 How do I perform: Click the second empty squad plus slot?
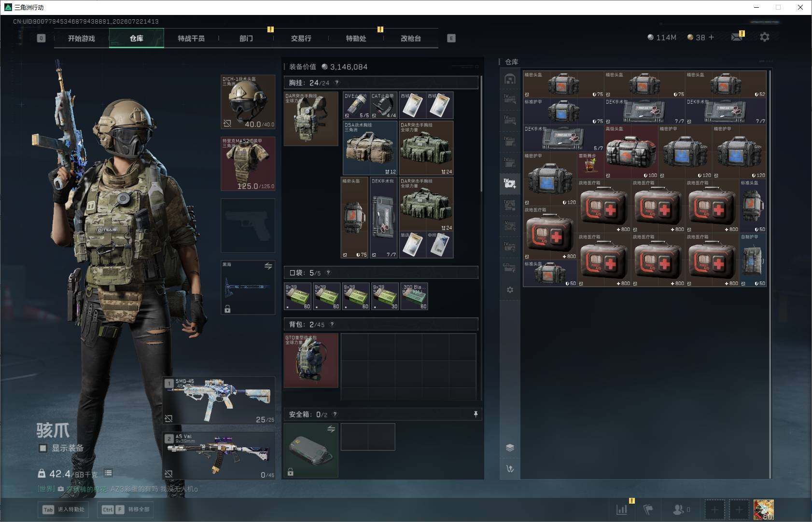coord(739,509)
